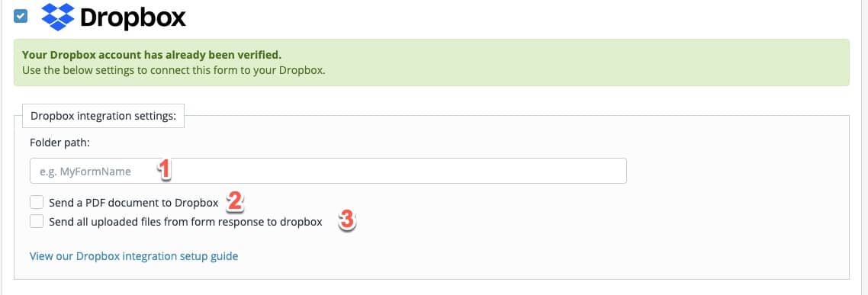Uncheck the Dropbox integration checkbox
868x295 pixels.
click(x=21, y=17)
